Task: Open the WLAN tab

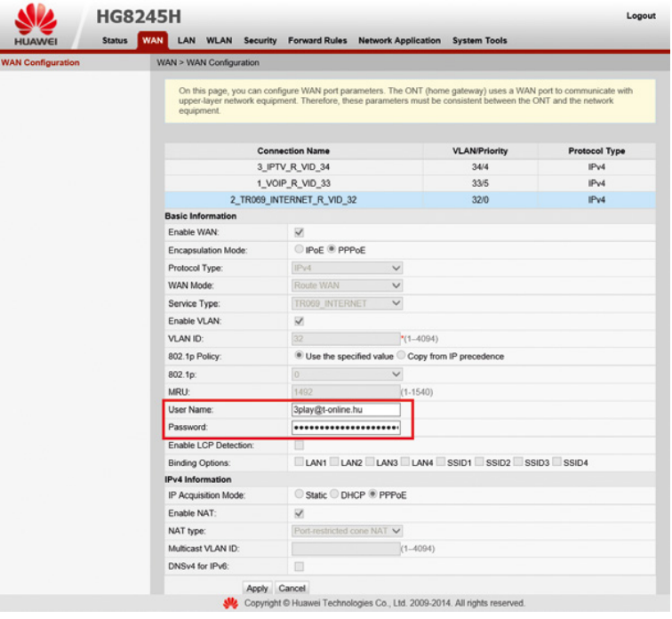Action: 219,40
